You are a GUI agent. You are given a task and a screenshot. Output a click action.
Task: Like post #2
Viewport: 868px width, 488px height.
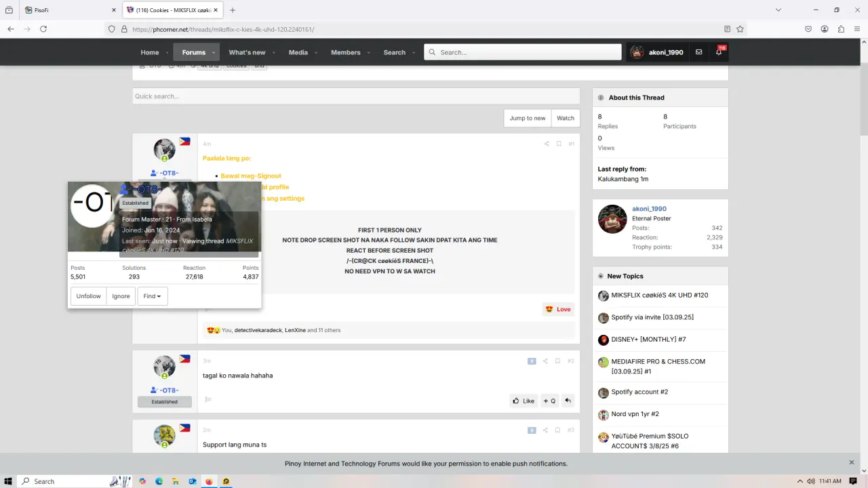point(524,401)
